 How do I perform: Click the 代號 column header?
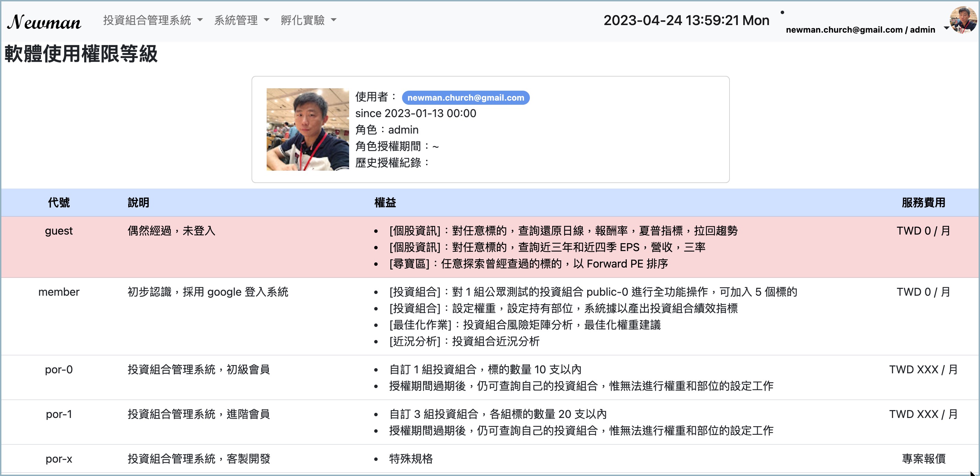pos(58,203)
